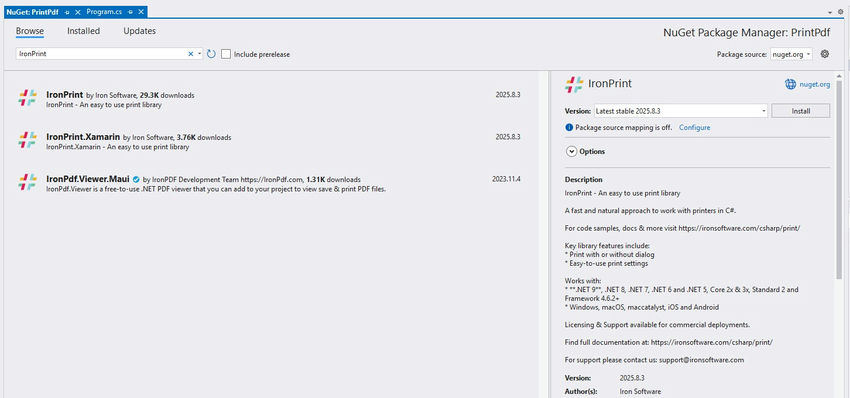Click the Description heading in details pane

point(583,179)
